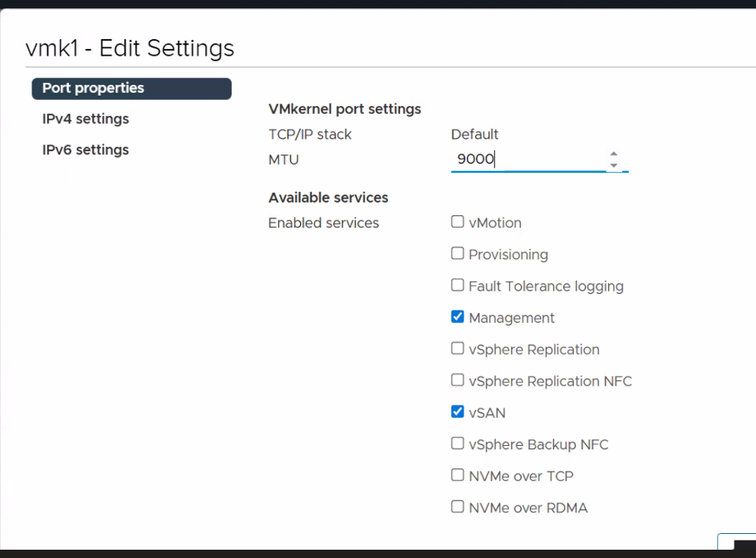Click the 'vmk1 - Edit Settings' title

130,48
